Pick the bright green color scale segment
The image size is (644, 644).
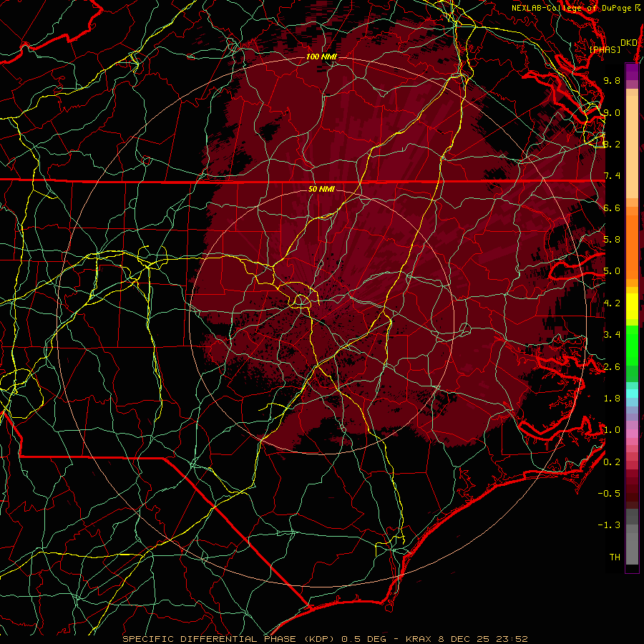coord(632,345)
